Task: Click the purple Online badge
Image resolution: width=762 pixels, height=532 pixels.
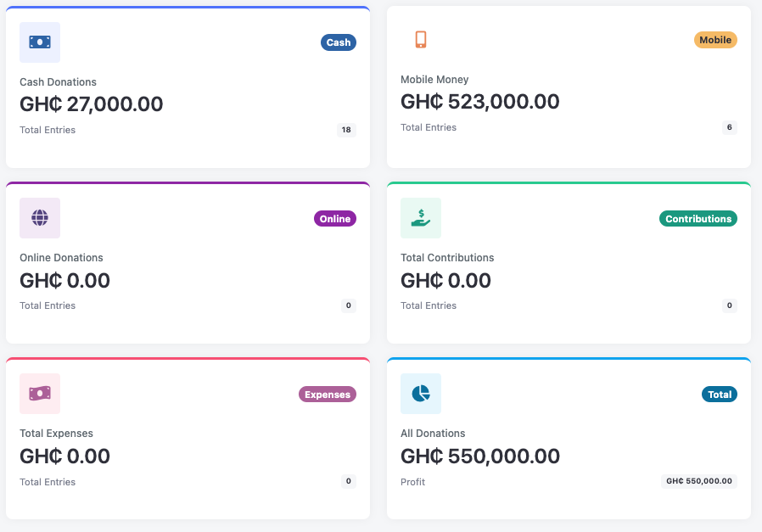Action: [x=334, y=219]
